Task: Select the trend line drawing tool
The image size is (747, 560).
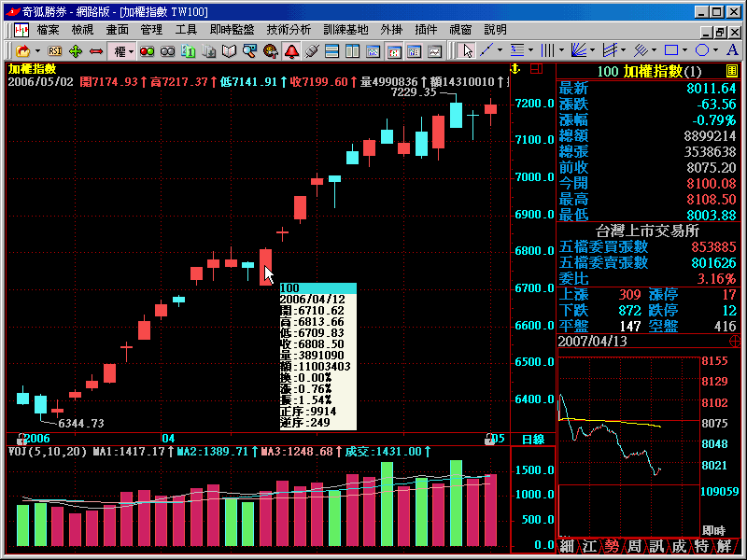Action: [x=486, y=50]
